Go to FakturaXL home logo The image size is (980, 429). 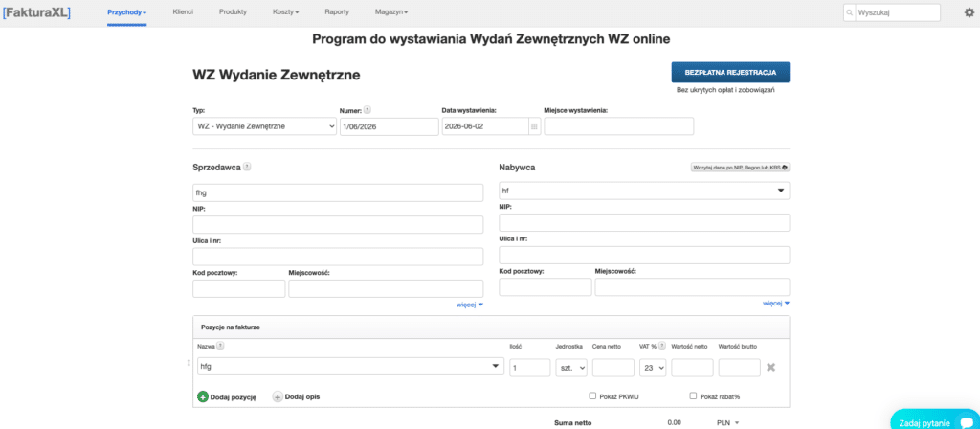click(36, 12)
